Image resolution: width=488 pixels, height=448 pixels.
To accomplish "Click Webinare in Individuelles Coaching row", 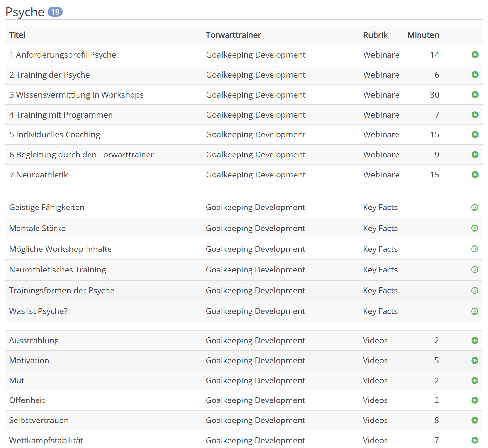I will (381, 134).
